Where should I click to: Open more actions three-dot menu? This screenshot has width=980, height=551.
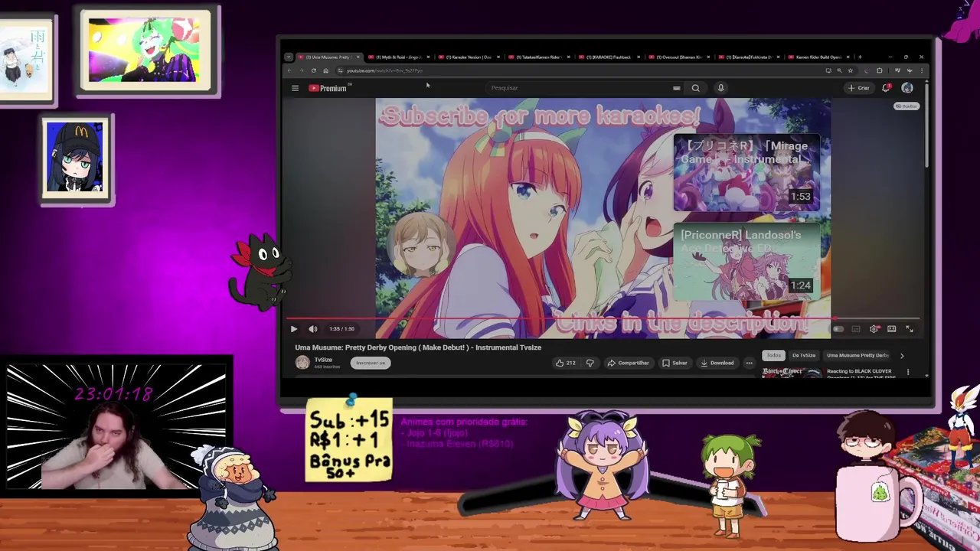[x=750, y=363]
